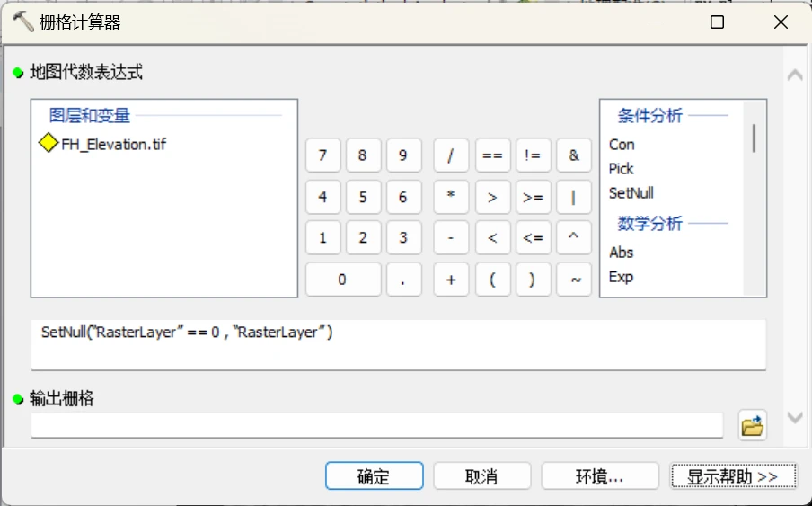812x506 pixels.
Task: Click the 输出栅格 output path field
Action: click(x=376, y=425)
